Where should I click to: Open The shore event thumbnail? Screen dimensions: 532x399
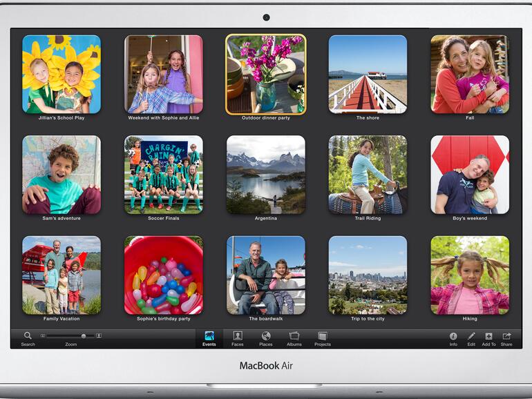368,75
